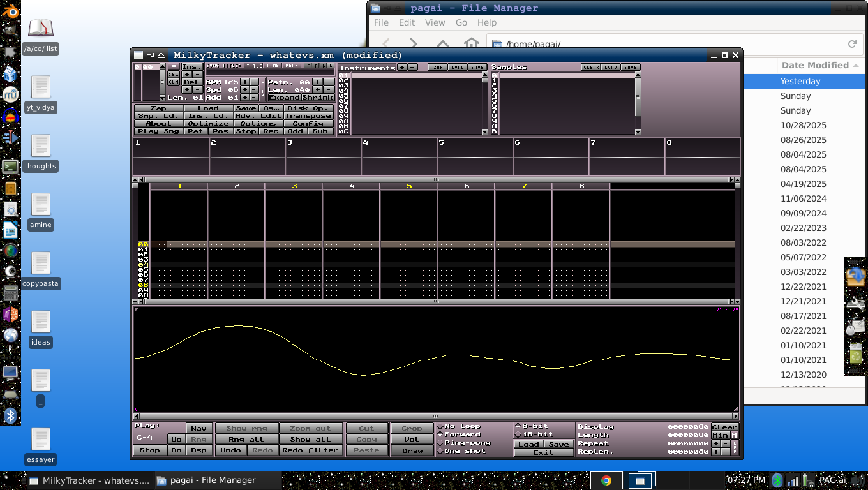The image size is (868, 490).
Task: Toggle the Rec button in MilkyTracker
Action: coord(271,131)
